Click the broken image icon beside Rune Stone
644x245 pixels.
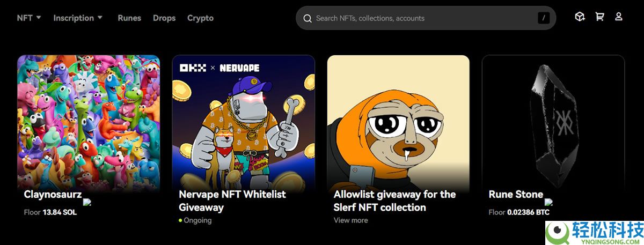pos(548,202)
